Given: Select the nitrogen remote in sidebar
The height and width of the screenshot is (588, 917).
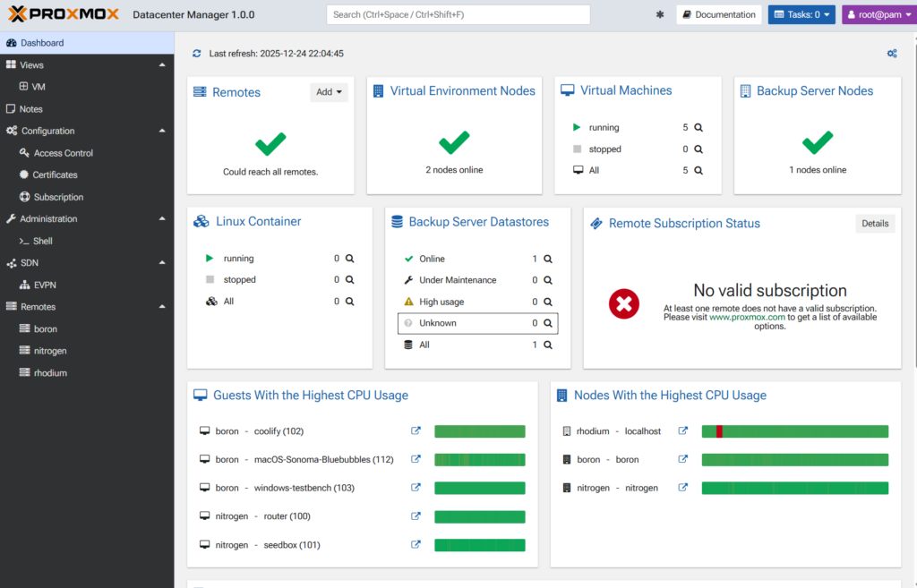Looking at the screenshot, I should pyautogui.click(x=50, y=351).
